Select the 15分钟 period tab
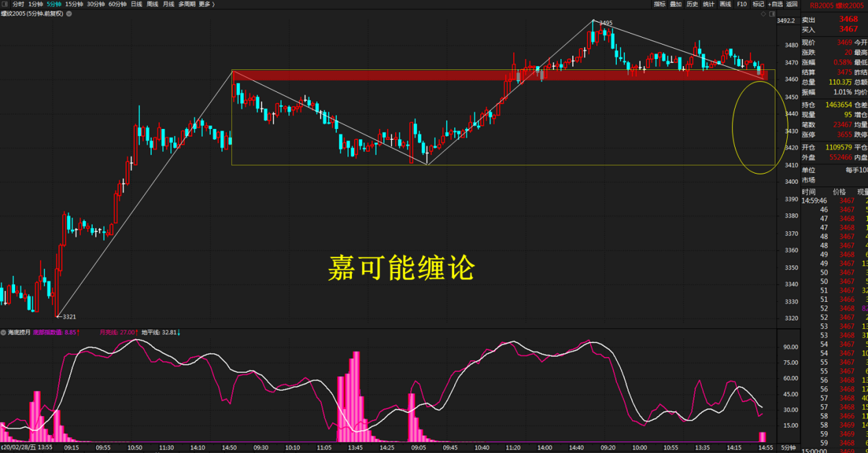868x453 pixels. (74, 4)
